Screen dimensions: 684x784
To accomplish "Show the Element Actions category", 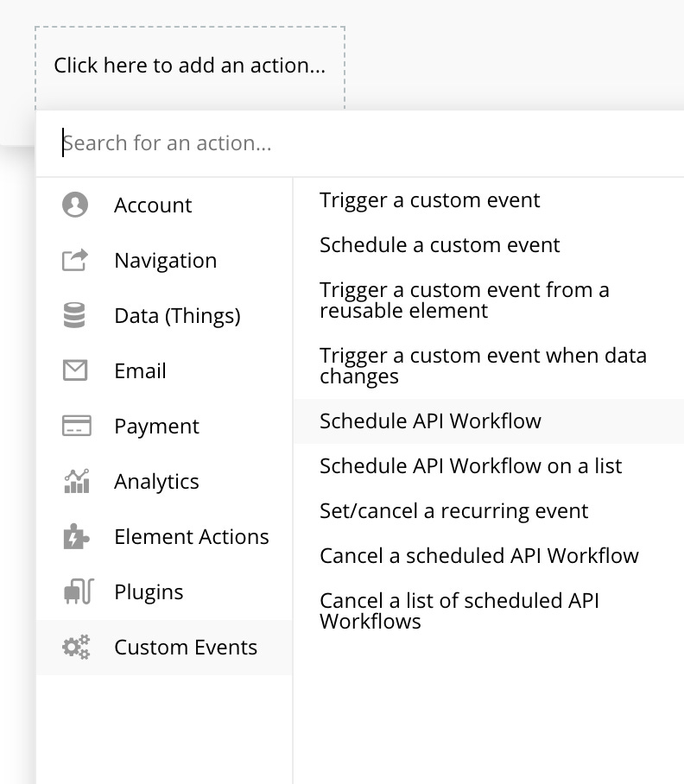I will [x=164, y=536].
